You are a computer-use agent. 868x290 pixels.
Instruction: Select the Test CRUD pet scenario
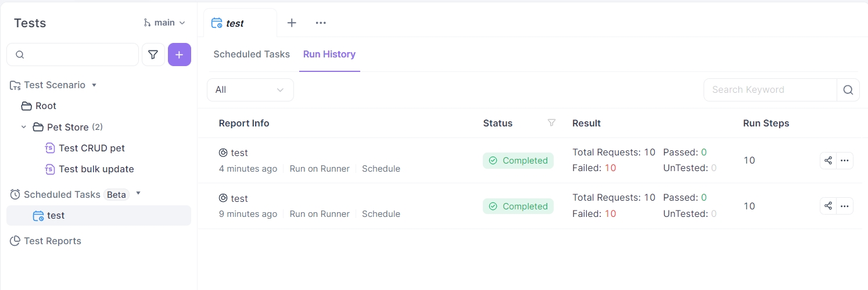[x=91, y=148]
